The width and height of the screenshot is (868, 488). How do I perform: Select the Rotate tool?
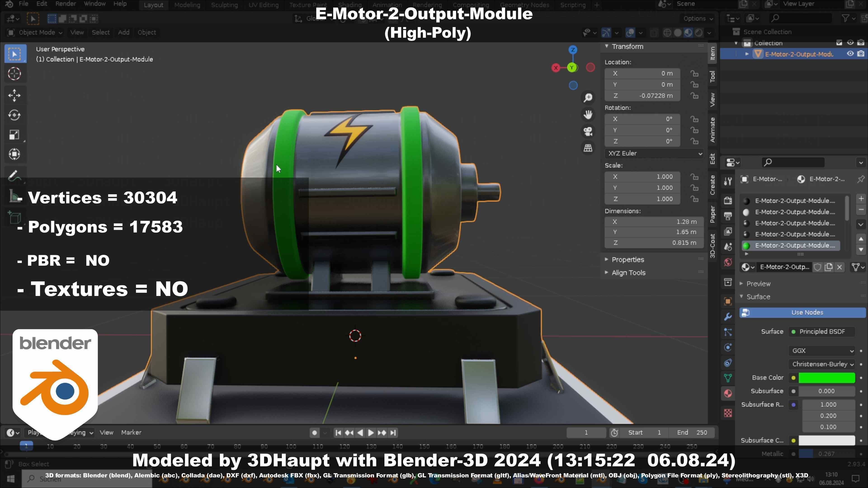click(14, 115)
